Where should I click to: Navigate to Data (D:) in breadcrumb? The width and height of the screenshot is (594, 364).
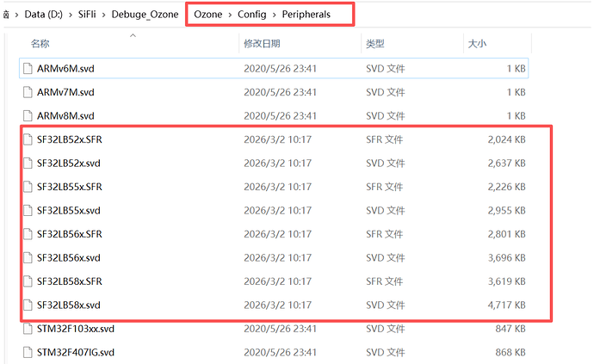pos(44,15)
